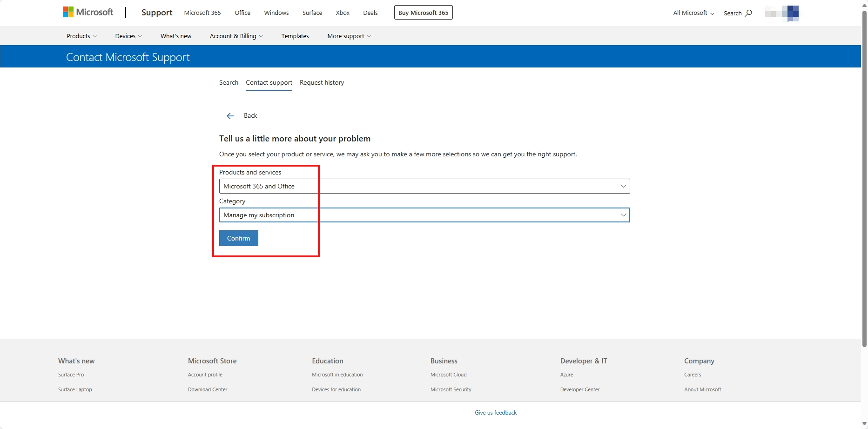This screenshot has width=868, height=429.
Task: Open Windows in top navigation
Action: (276, 13)
